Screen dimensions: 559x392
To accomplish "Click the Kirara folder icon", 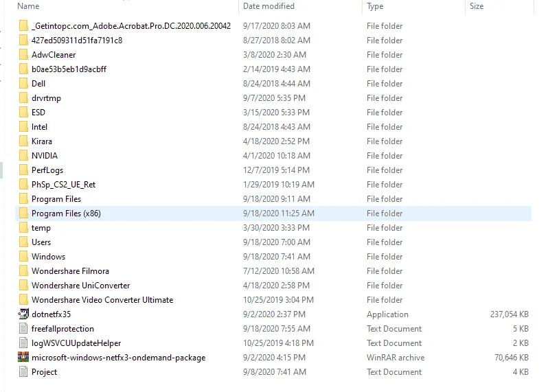I will point(23,141).
